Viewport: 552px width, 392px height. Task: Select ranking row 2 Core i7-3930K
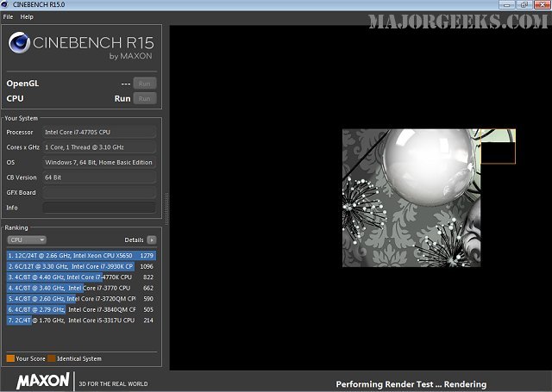(81, 266)
